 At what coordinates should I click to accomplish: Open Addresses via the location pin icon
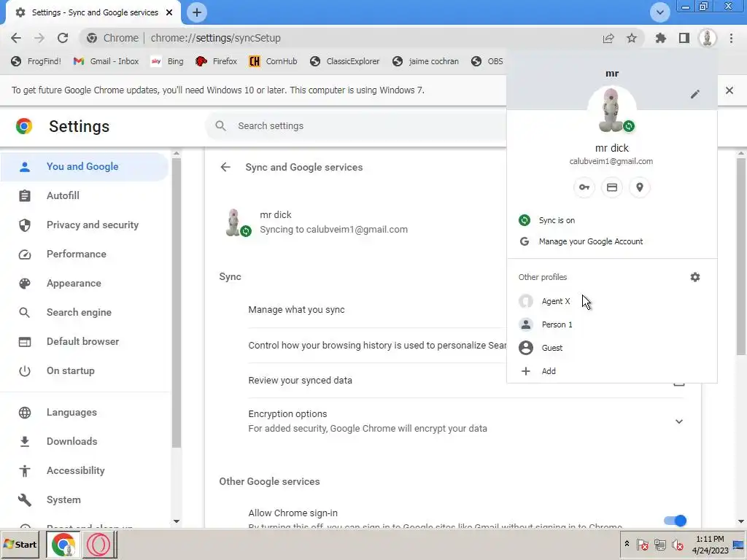point(640,187)
